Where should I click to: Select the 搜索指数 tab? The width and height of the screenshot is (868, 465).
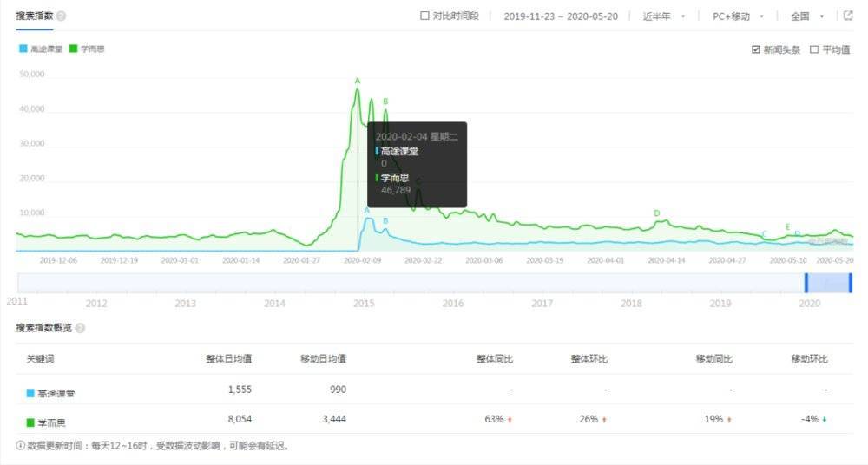(35, 16)
